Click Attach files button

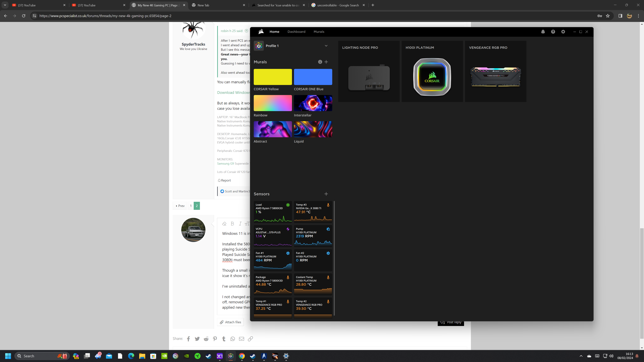[230, 322]
